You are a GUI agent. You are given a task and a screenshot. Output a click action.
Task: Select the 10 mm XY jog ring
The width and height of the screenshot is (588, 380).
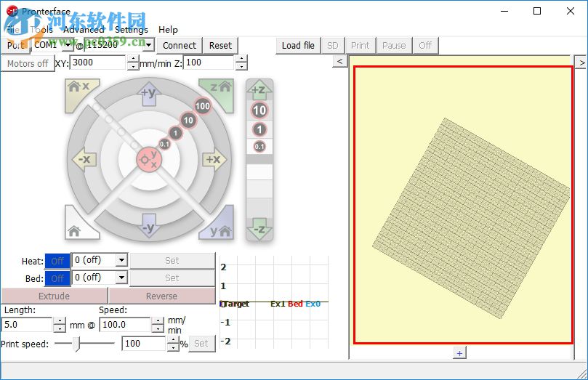click(188, 121)
